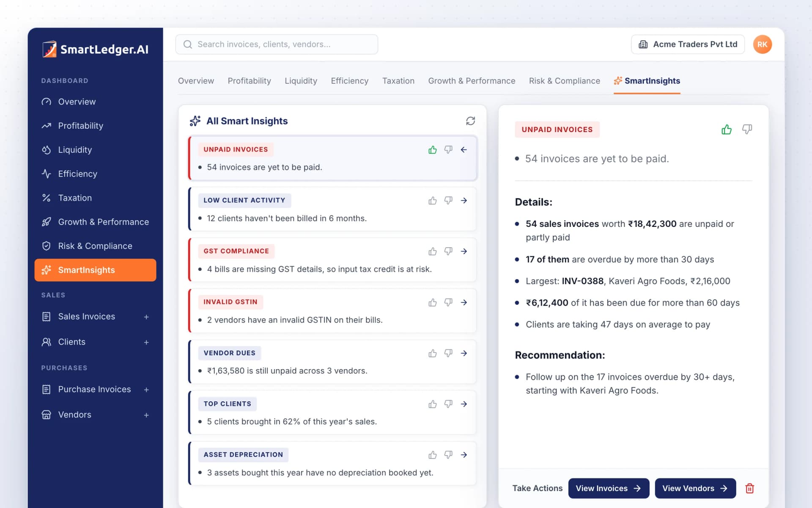Dislike the Vendor Dues insight

pyautogui.click(x=448, y=353)
